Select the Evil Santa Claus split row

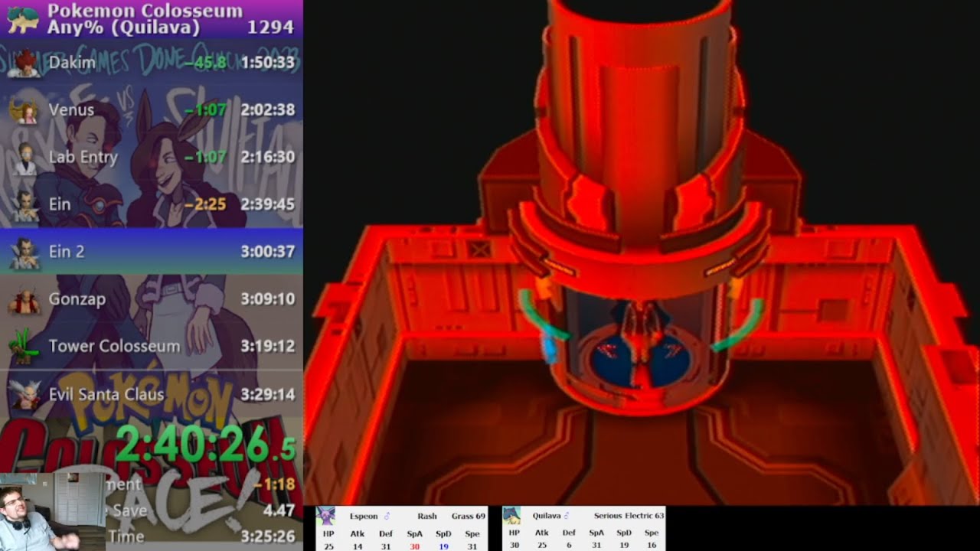pyautogui.click(x=152, y=394)
